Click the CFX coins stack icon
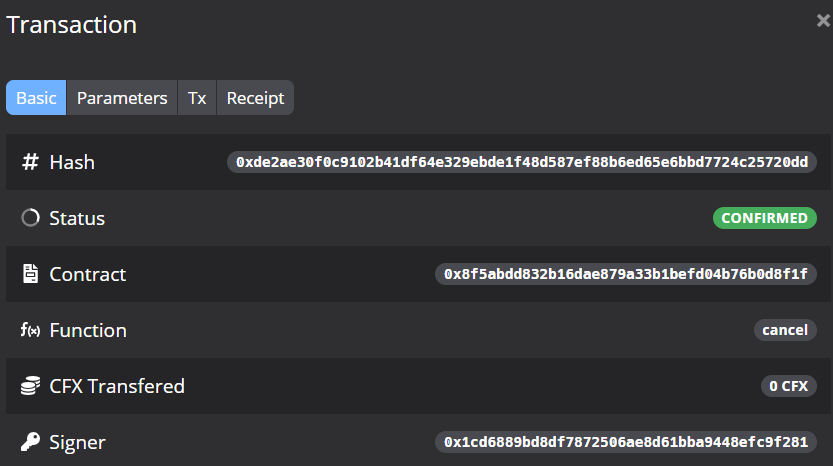The width and height of the screenshot is (833, 466). click(30, 386)
